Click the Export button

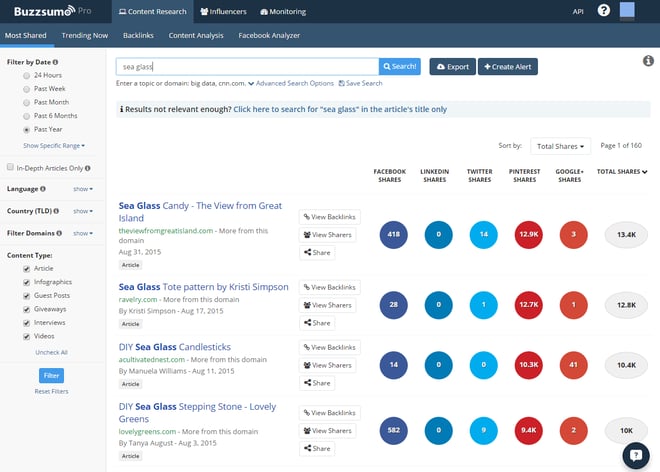click(x=452, y=67)
